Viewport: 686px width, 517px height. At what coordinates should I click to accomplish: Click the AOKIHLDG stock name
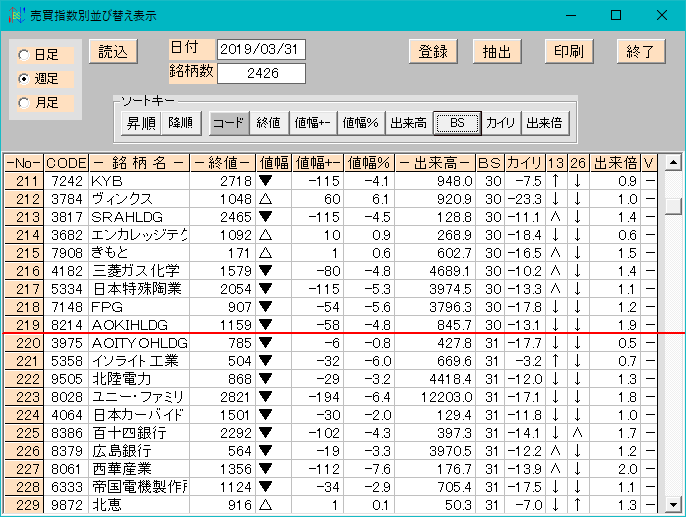130,325
